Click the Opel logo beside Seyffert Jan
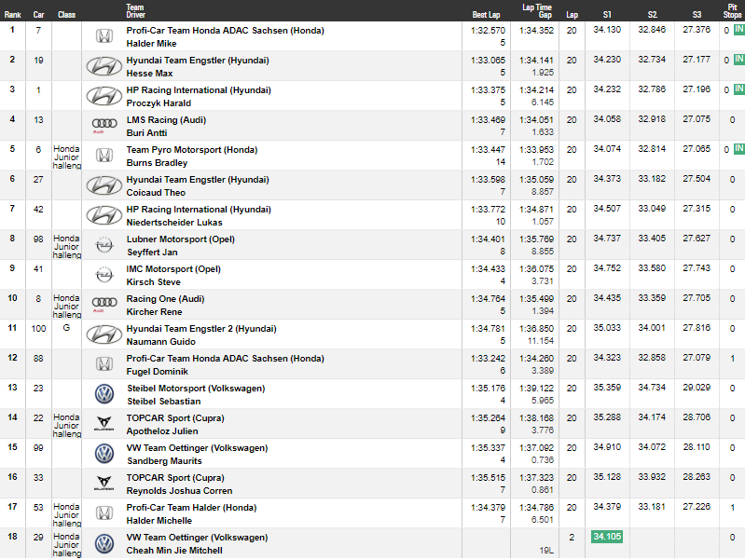The width and height of the screenshot is (745, 560). 104,245
